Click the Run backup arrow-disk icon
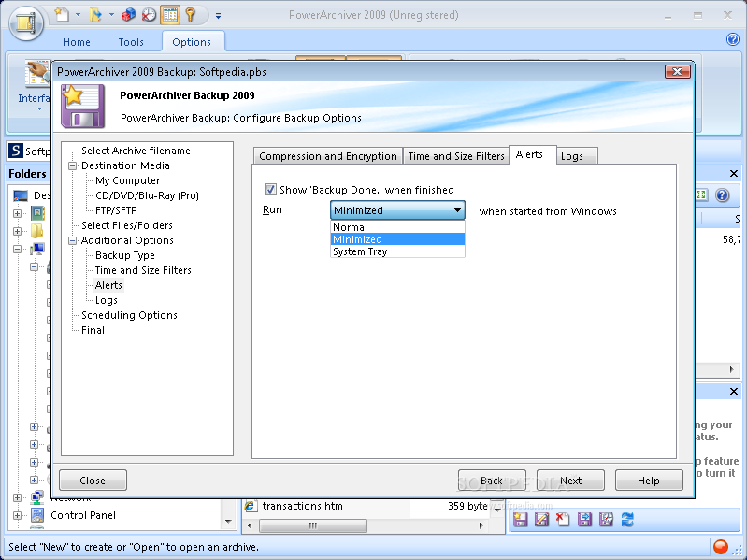The width and height of the screenshot is (747, 560). 584,519
